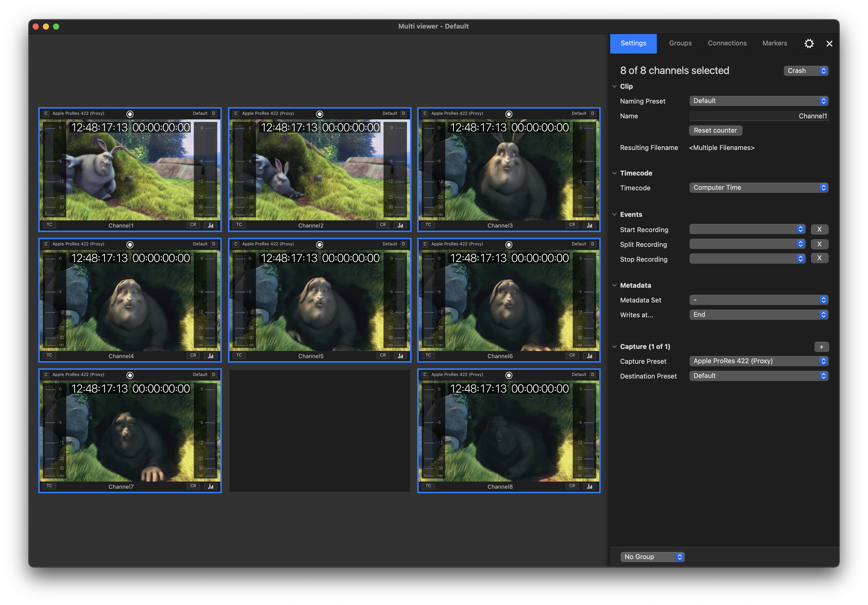Viewport: 868px width, 605px height.
Task: Select the Channel2 video thumbnail
Action: [320, 170]
